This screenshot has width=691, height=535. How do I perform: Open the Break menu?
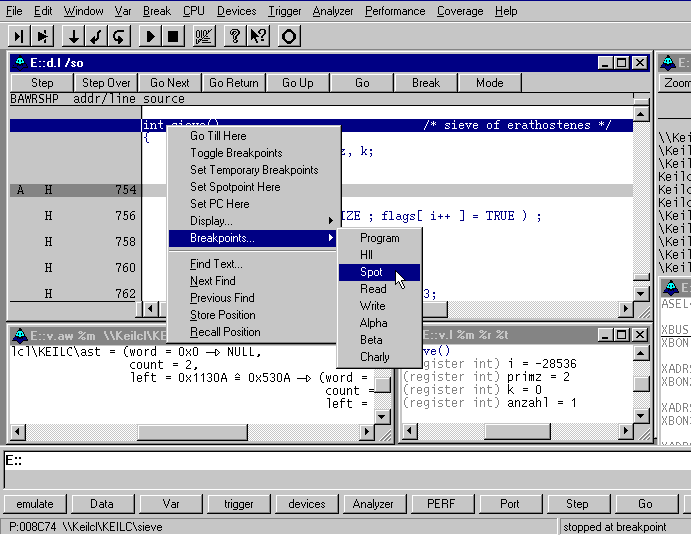156,11
